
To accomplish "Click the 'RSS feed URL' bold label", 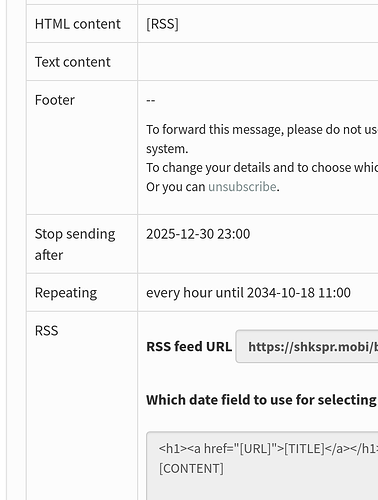I will click(x=189, y=347).
